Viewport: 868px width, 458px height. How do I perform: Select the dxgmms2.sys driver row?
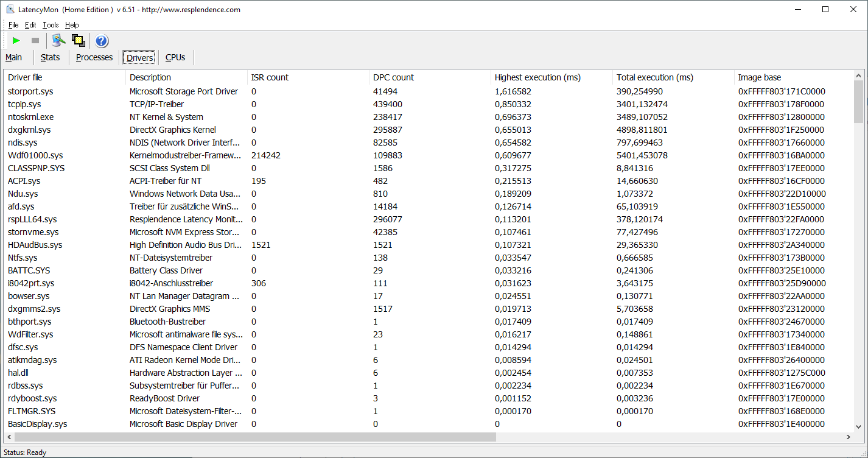[429, 309]
